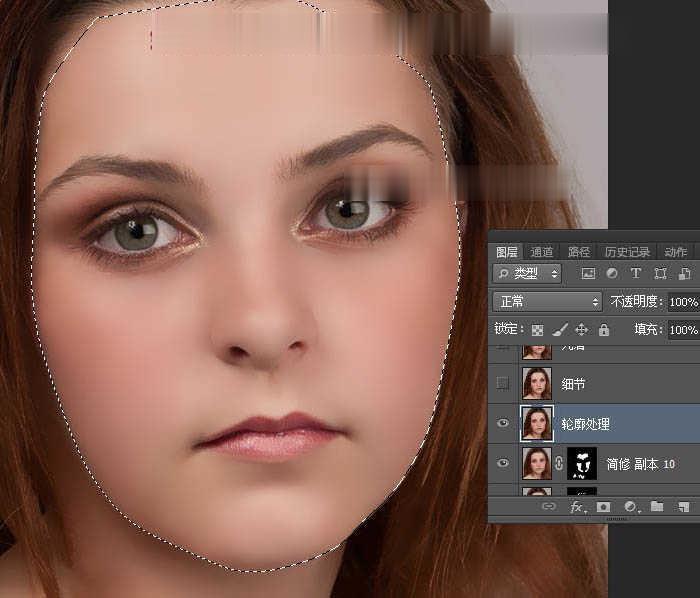Hide the 轮廓处理 layer
The width and height of the screenshot is (700, 598).
click(503, 423)
